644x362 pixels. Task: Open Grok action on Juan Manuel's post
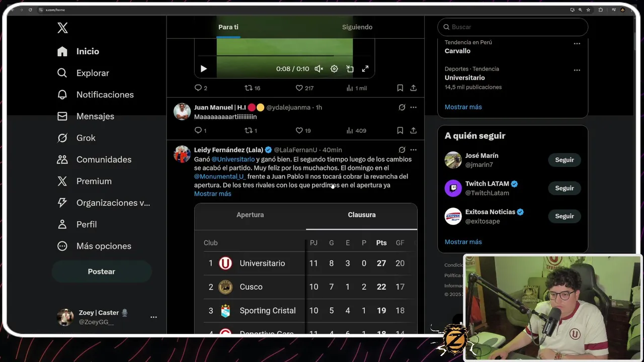coord(402,108)
